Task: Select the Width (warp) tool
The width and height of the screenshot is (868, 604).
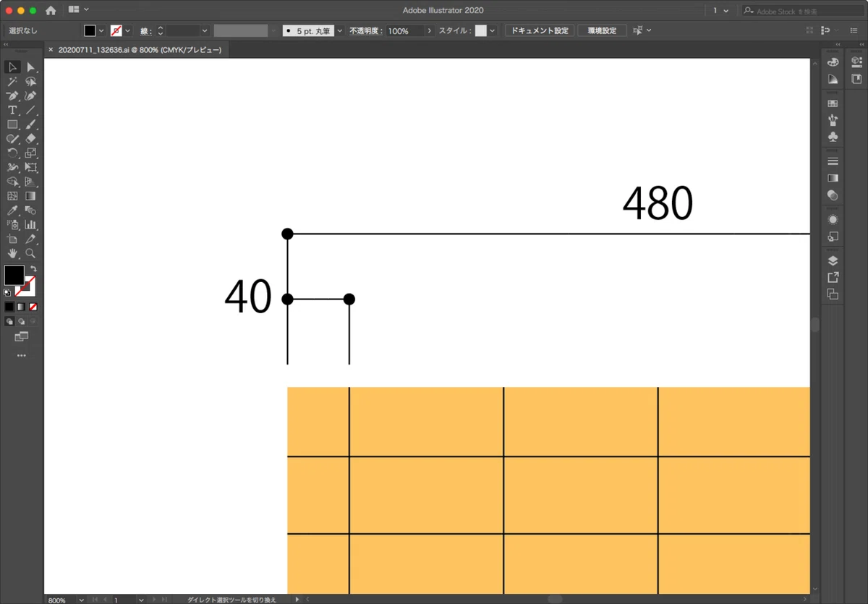Action: (x=12, y=167)
